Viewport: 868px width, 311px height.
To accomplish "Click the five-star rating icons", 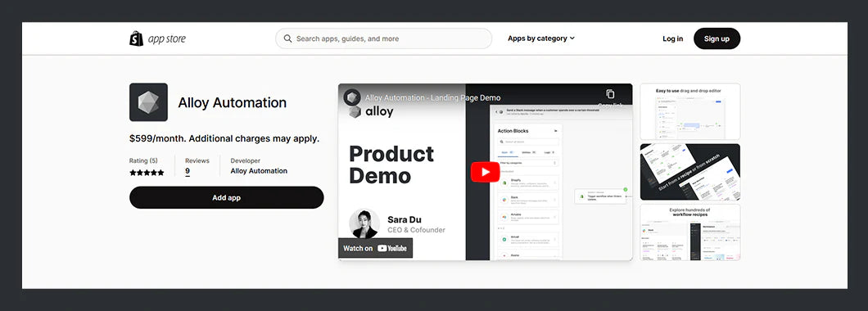I will point(147,173).
